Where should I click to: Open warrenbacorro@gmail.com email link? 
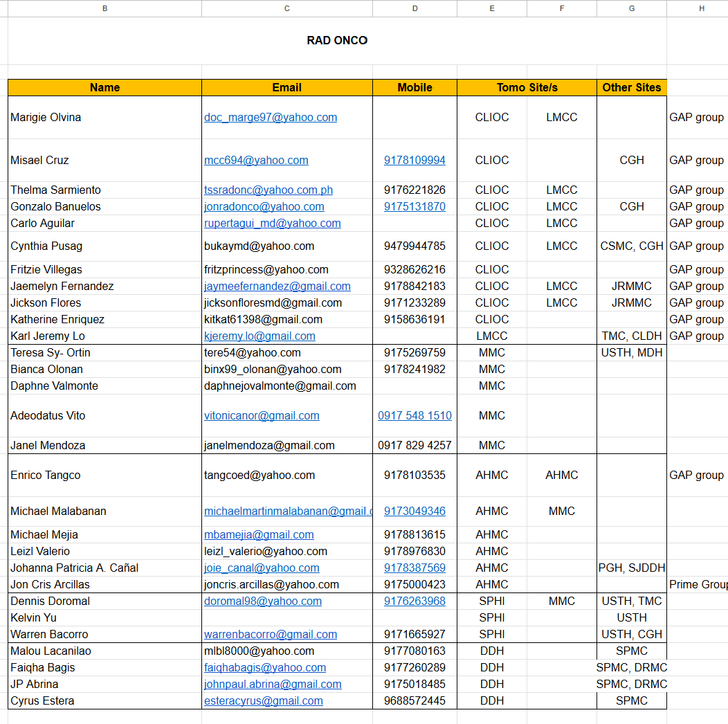point(271,634)
